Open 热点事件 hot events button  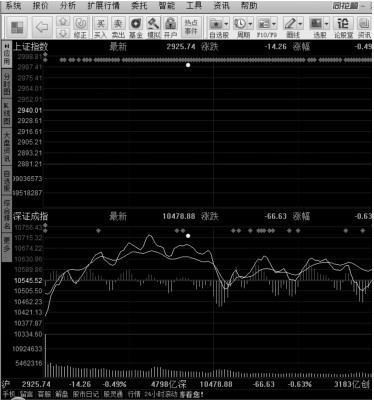click(x=191, y=27)
